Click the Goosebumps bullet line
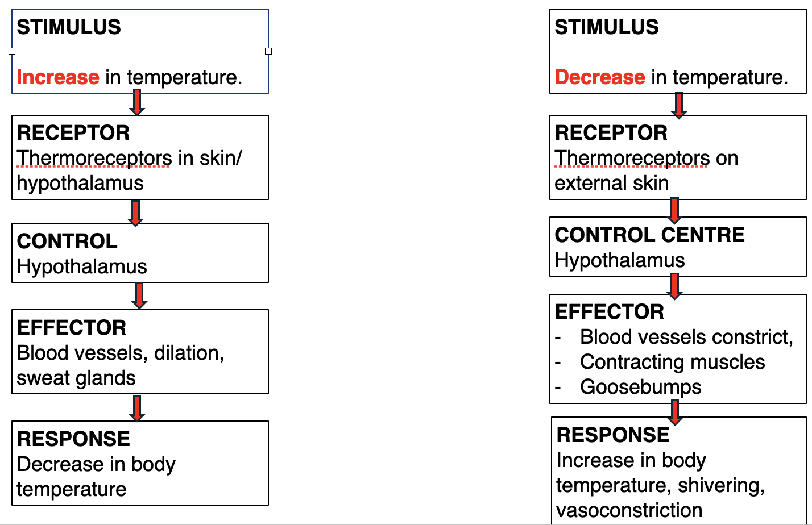 628,387
